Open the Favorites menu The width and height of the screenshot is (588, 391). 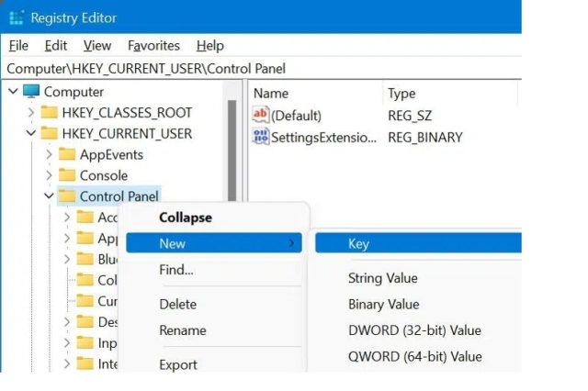click(x=153, y=46)
